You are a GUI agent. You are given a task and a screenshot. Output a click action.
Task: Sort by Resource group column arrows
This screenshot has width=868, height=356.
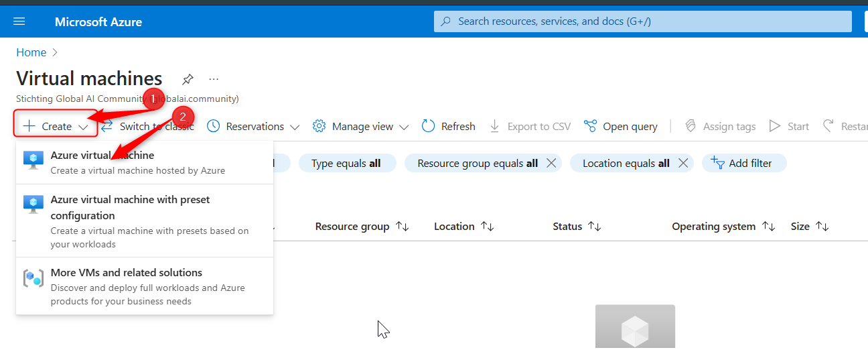402,227
